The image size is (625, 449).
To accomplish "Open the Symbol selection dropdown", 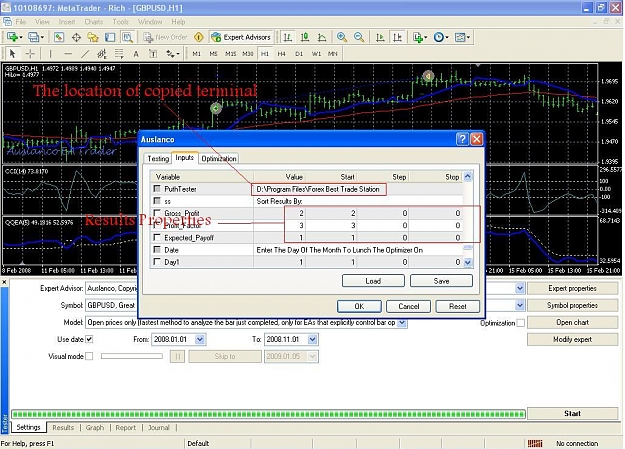I will click(520, 305).
